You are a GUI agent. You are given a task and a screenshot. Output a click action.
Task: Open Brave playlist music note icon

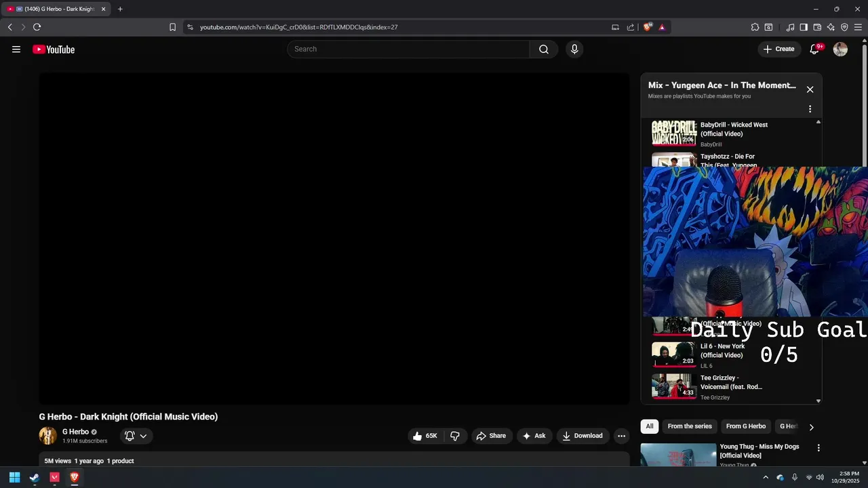coord(790,27)
